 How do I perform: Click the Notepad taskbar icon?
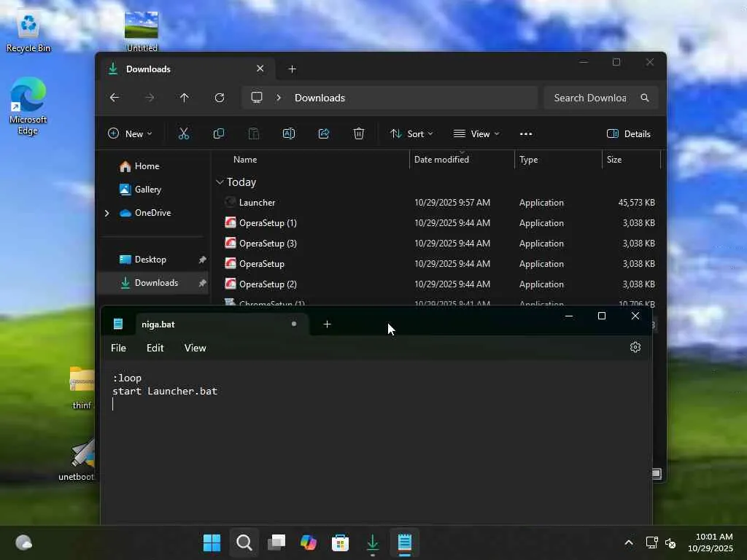pos(404,542)
